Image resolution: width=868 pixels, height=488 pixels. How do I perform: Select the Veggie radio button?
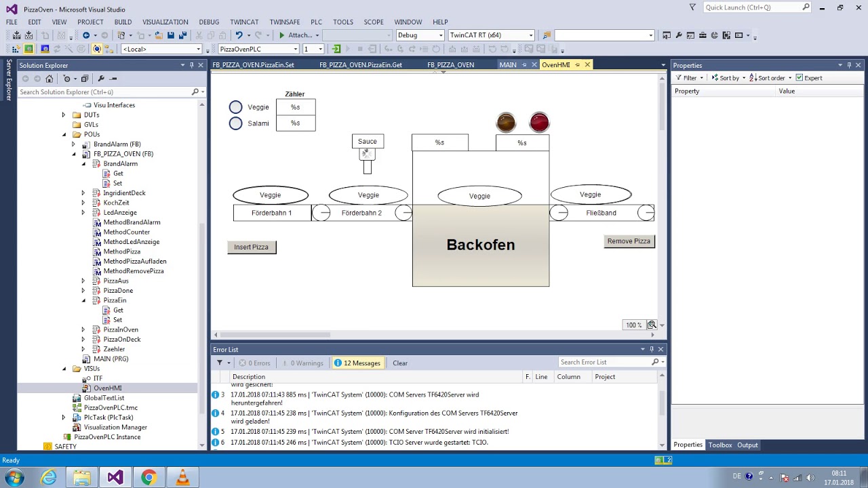click(x=235, y=107)
